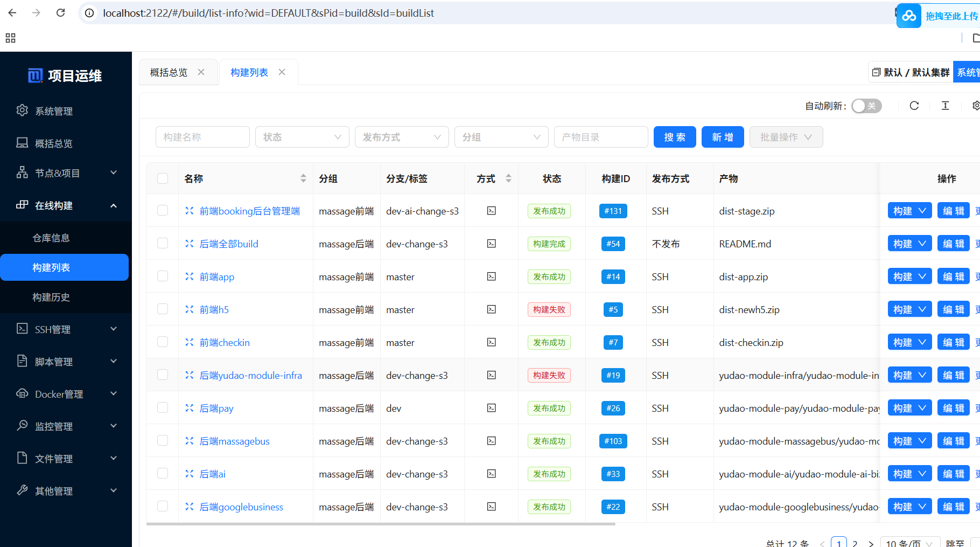Screen dimensions: 980x547
Task: Click the browser back arrow
Action: pos(12,13)
